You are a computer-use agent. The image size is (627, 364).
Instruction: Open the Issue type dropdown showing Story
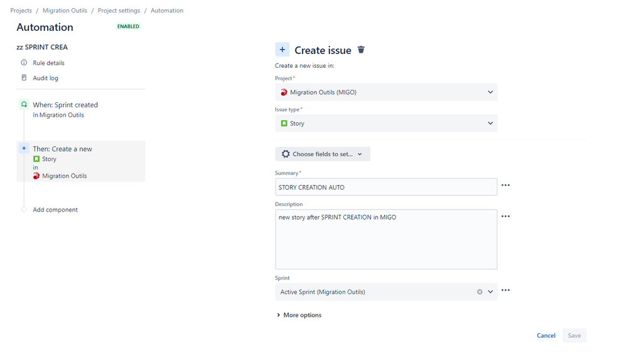386,123
